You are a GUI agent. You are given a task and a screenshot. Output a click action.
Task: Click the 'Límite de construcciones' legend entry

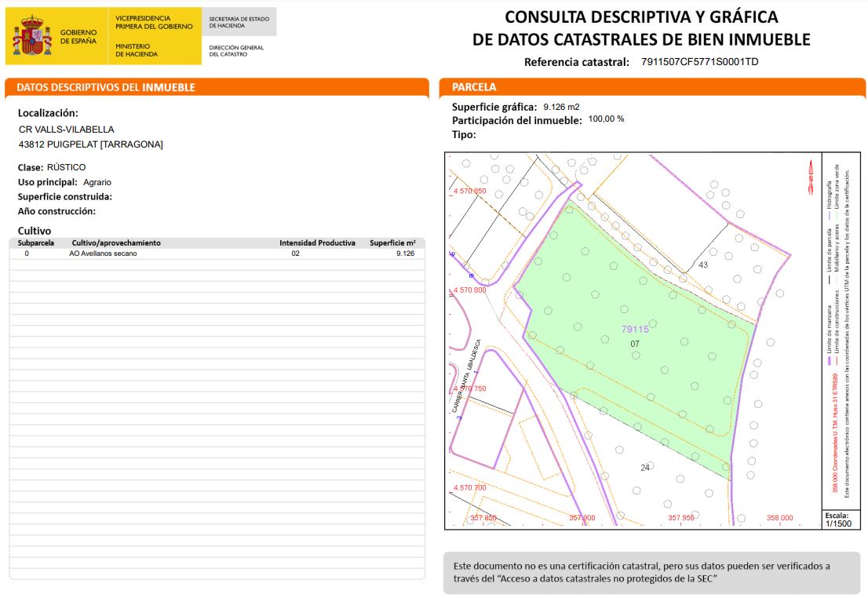coord(837,326)
